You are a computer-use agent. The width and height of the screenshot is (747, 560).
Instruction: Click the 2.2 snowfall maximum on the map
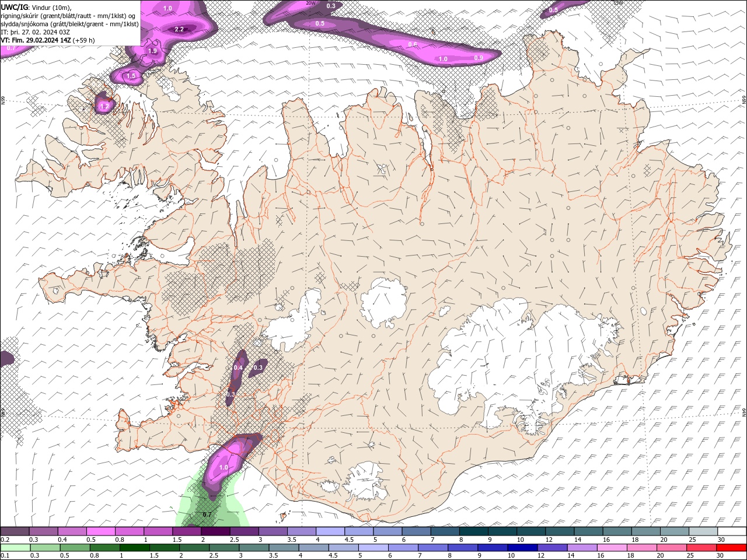[x=179, y=29]
